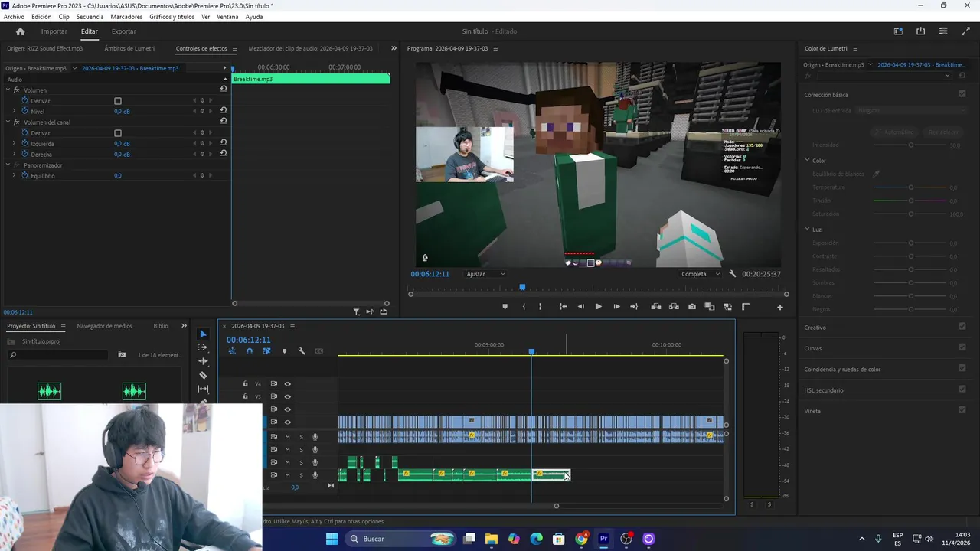
Task: Reset the Volumen effect
Action: [224, 89]
